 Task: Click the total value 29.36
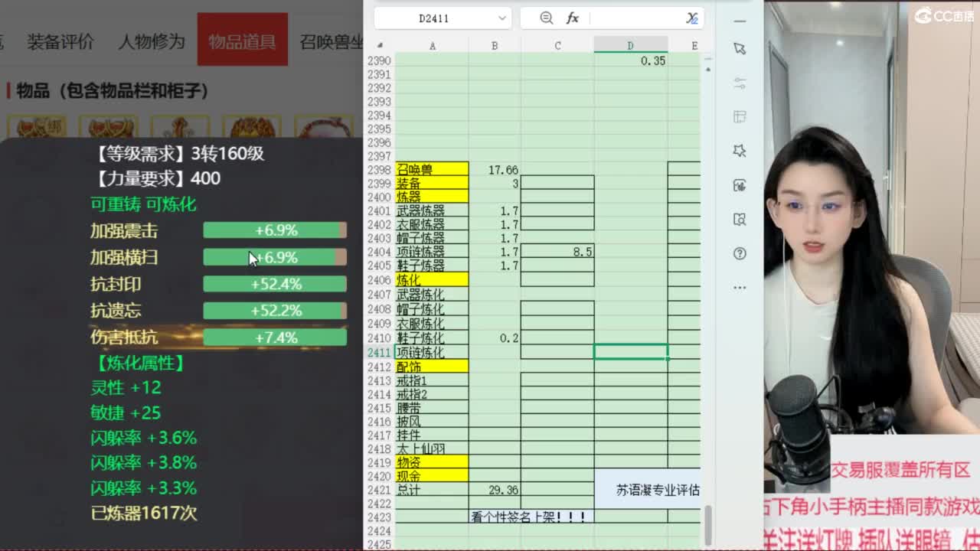click(495, 490)
